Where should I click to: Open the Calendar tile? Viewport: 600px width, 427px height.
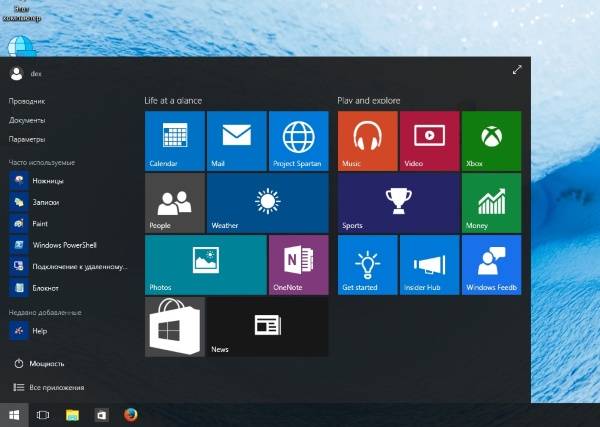tap(175, 141)
